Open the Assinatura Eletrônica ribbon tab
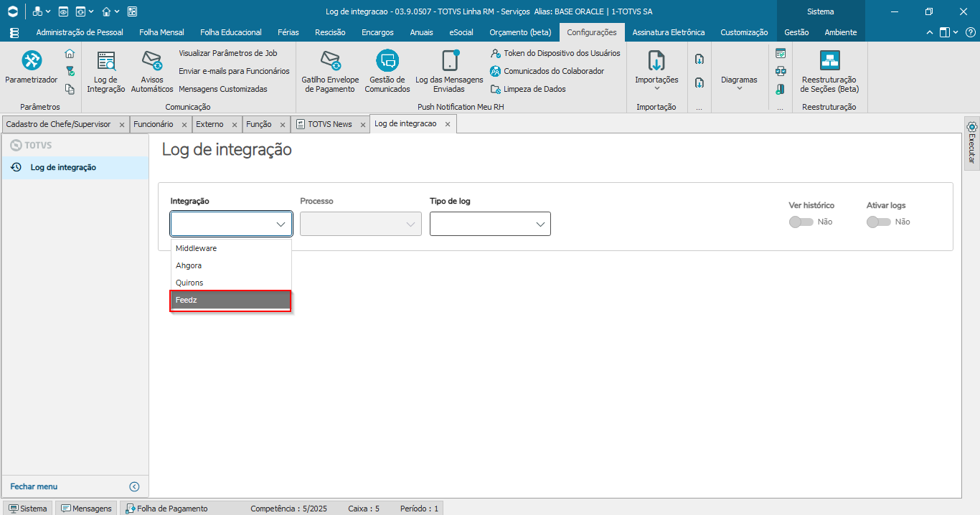This screenshot has height=515, width=980. 669,32
